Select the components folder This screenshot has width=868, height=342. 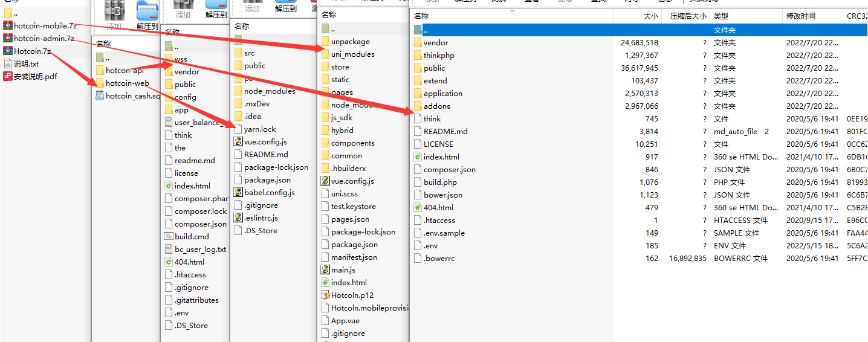click(x=348, y=143)
